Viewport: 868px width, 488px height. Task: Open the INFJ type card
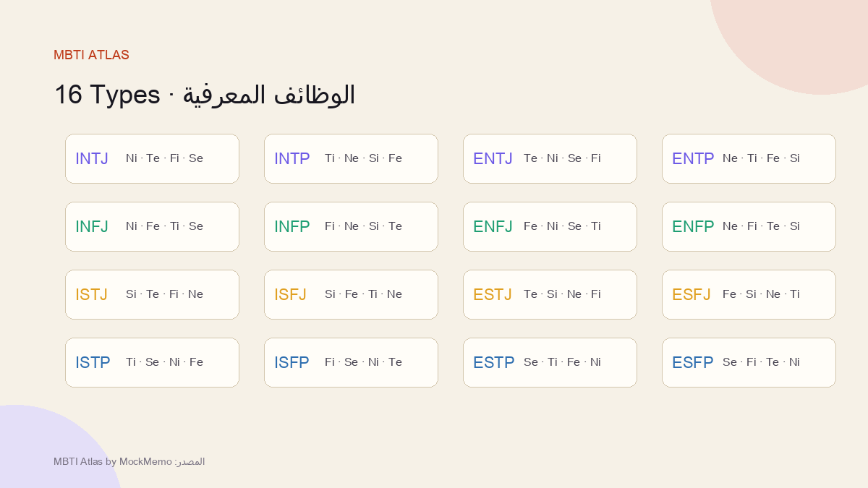pos(152,226)
